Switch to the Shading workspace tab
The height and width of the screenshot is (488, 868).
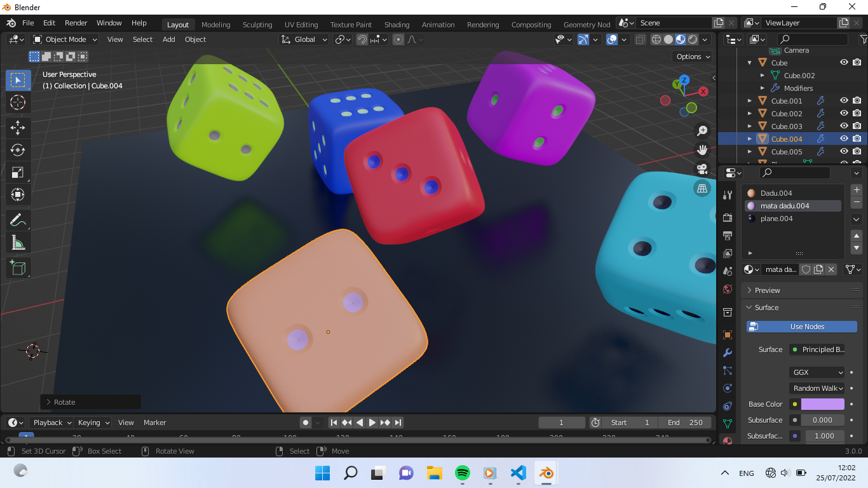397,25
